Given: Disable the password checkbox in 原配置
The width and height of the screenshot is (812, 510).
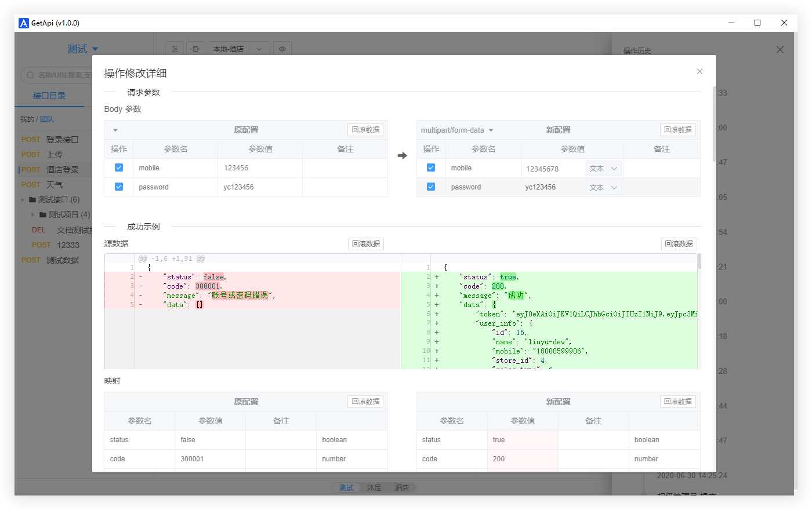Looking at the screenshot, I should point(118,187).
